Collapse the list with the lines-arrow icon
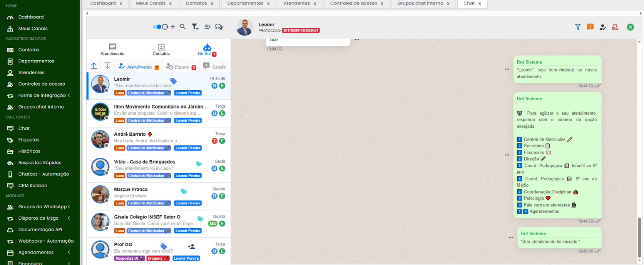 [207, 27]
